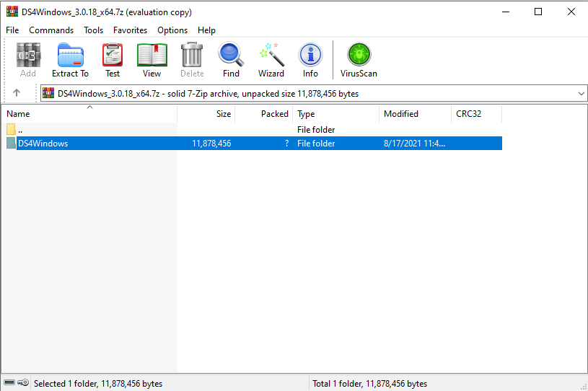Viewport: 588px width, 391px height.
Task: Sort by the Size column header
Action: click(206, 114)
